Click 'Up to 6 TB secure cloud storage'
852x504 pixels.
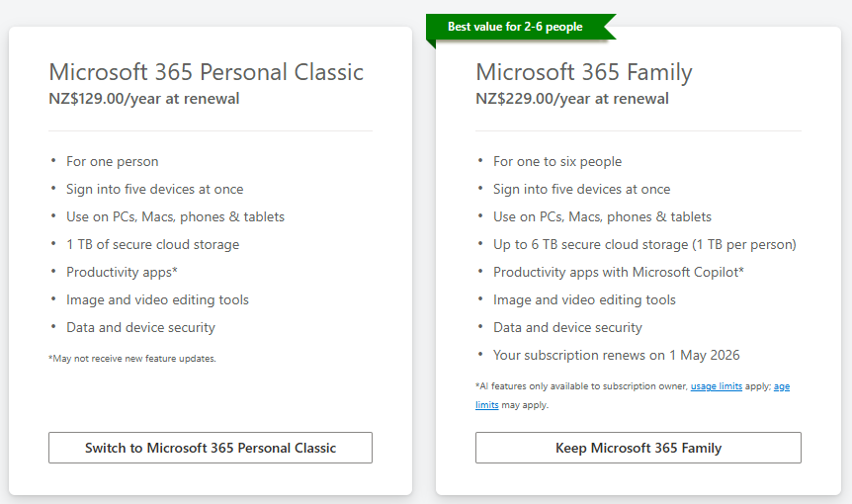click(644, 244)
